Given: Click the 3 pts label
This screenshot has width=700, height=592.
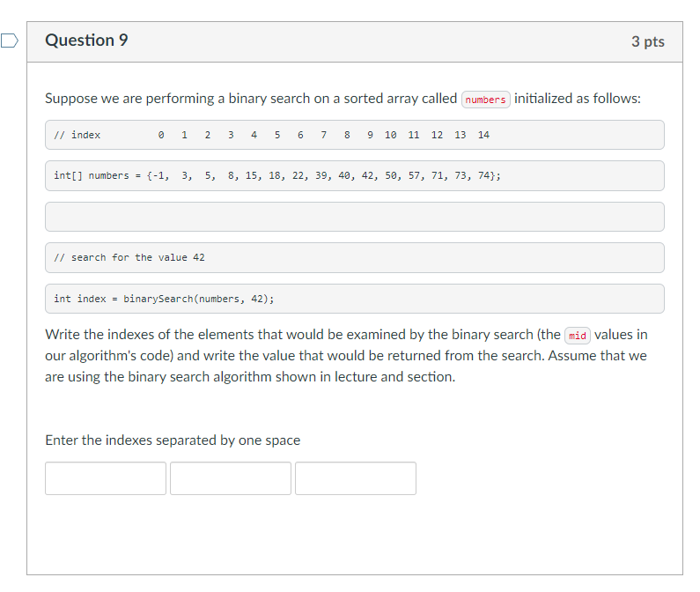Looking at the screenshot, I should [x=648, y=41].
